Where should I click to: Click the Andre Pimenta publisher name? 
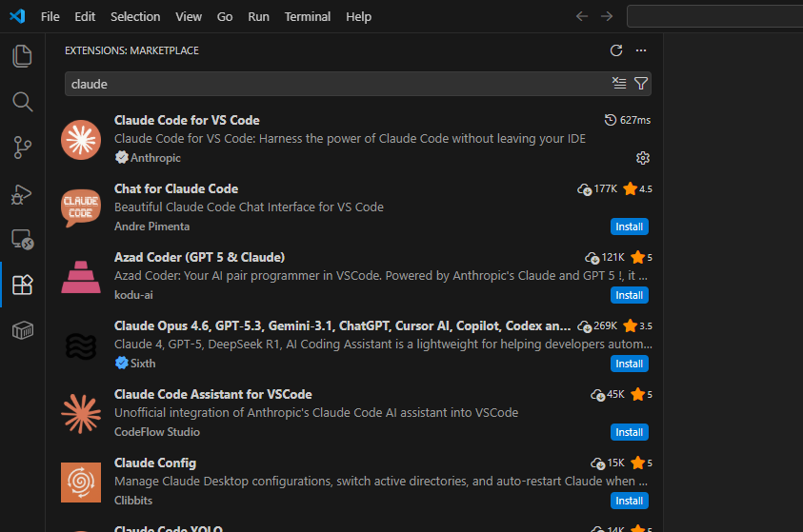[152, 227]
